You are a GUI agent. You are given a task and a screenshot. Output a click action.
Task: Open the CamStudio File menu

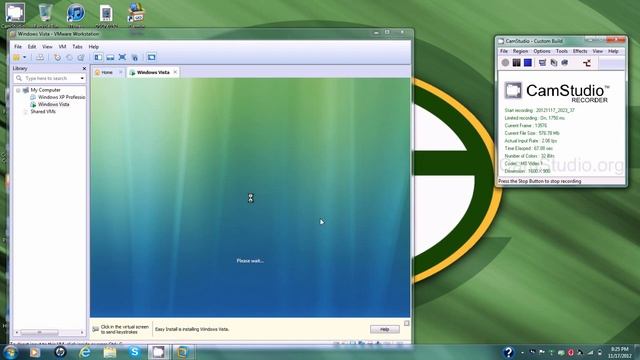pyautogui.click(x=504, y=51)
